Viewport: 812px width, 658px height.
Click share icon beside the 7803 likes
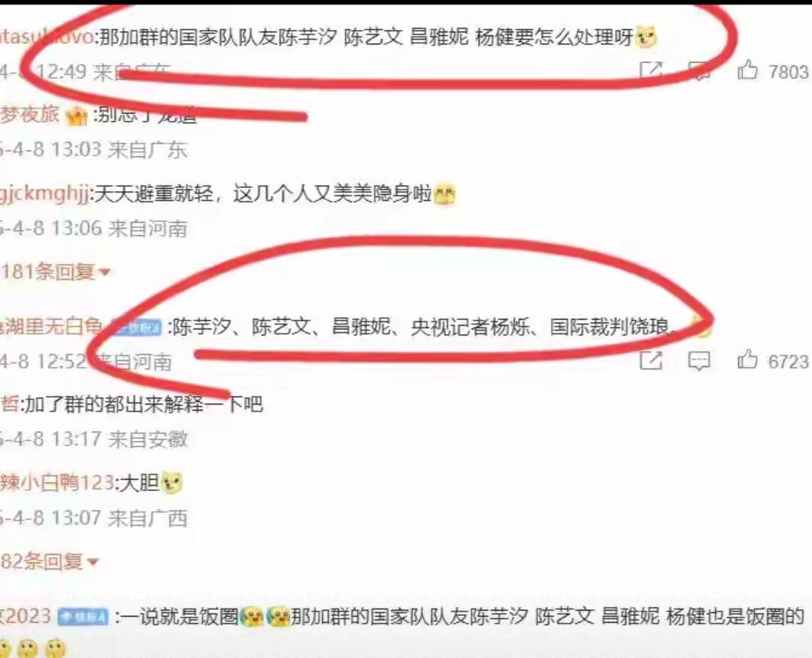pyautogui.click(x=651, y=71)
